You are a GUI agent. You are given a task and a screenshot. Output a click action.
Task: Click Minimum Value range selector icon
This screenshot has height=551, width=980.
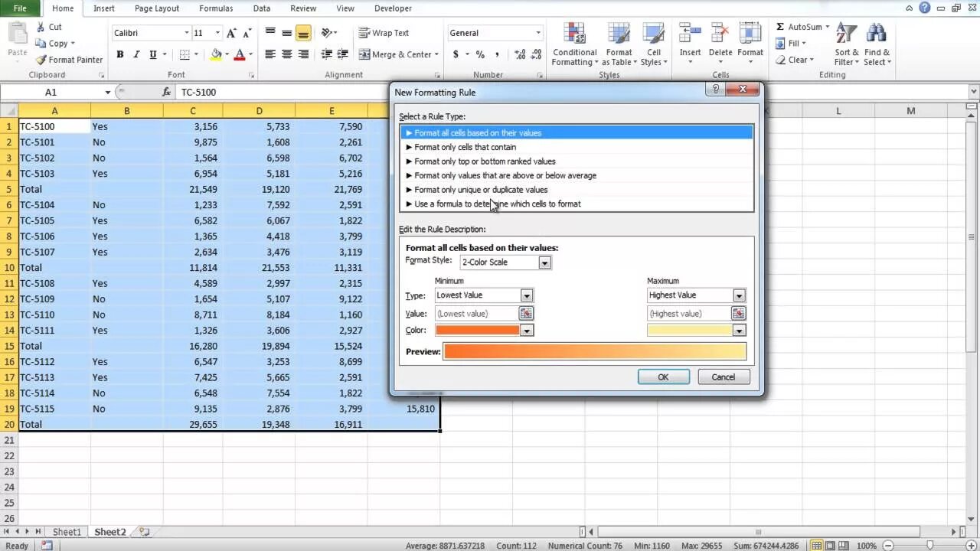(525, 313)
